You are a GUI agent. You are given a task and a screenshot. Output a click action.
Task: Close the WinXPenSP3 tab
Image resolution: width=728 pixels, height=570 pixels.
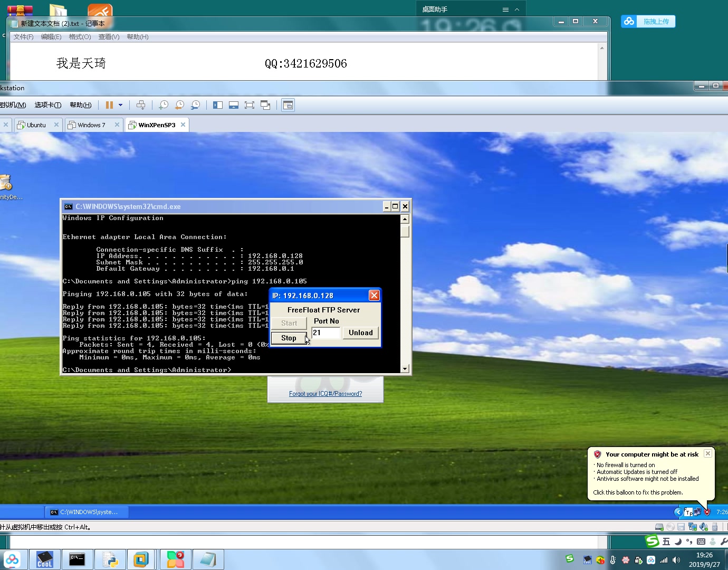coord(183,125)
